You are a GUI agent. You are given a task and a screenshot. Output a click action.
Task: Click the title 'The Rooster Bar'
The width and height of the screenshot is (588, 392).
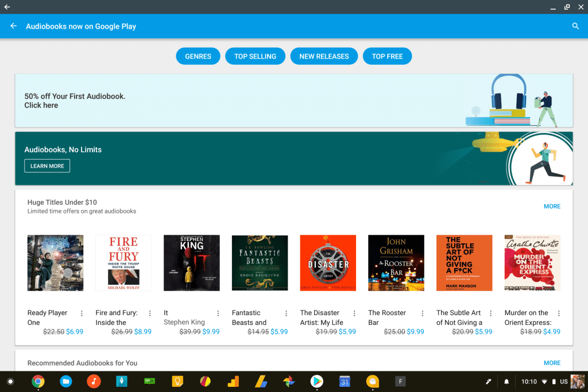[387, 317]
